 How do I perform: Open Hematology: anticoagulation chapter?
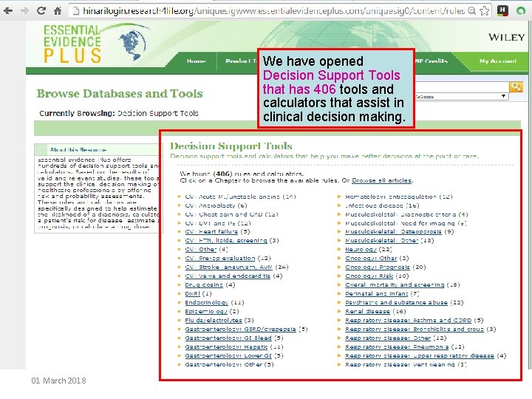click(391, 197)
